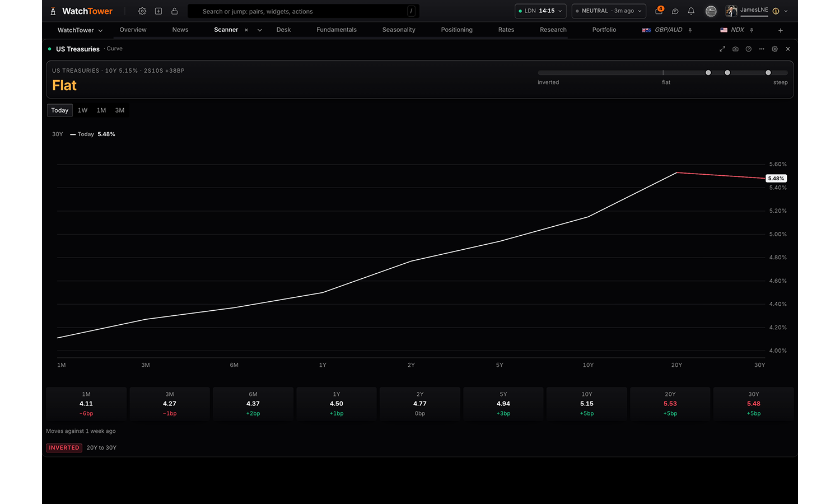The image size is (840, 504).
Task: Open the US Treasuries panel settings gear
Action: tap(775, 49)
